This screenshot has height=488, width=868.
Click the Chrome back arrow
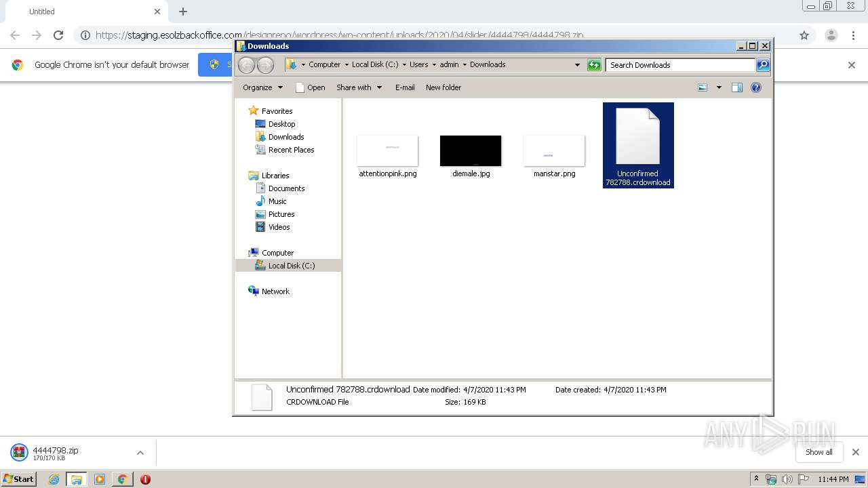[15, 35]
